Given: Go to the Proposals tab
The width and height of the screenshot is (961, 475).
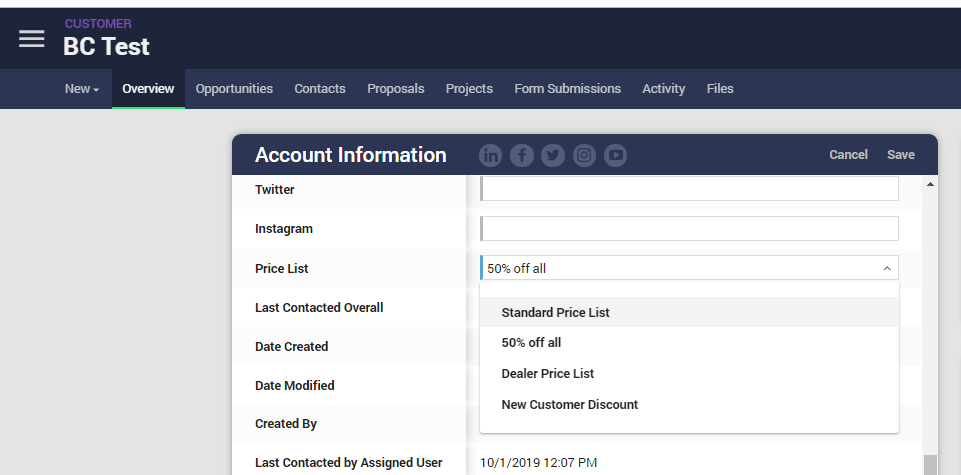Looking at the screenshot, I should 396,89.
